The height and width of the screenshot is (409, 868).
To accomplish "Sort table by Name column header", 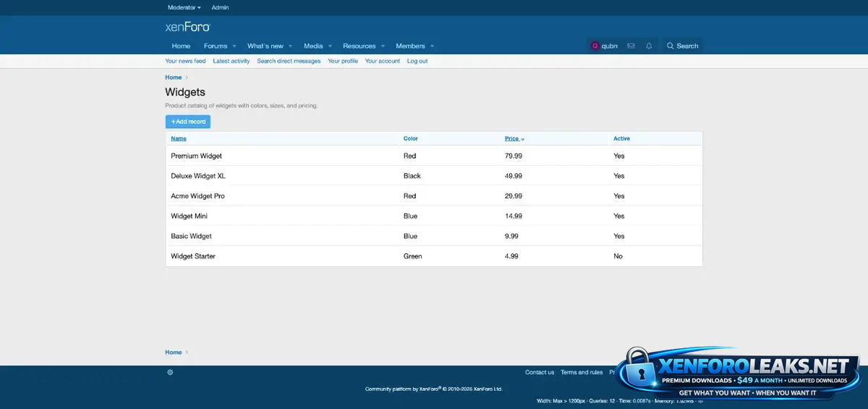I will pyautogui.click(x=179, y=138).
